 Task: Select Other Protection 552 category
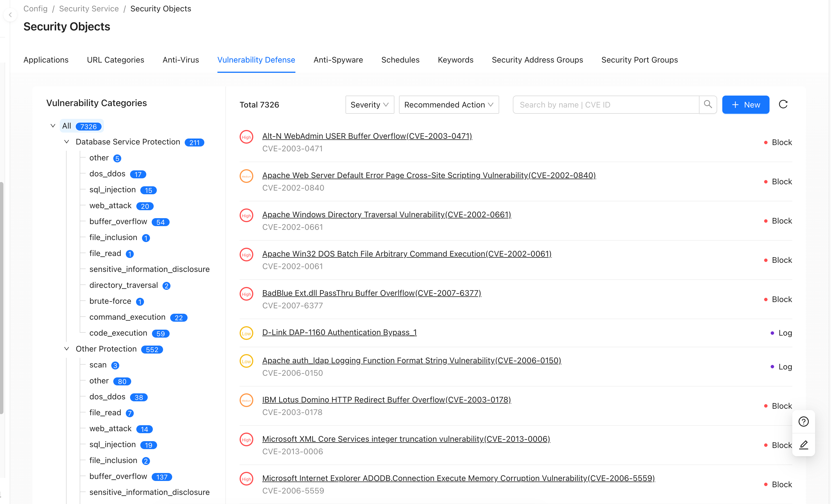tap(120, 349)
